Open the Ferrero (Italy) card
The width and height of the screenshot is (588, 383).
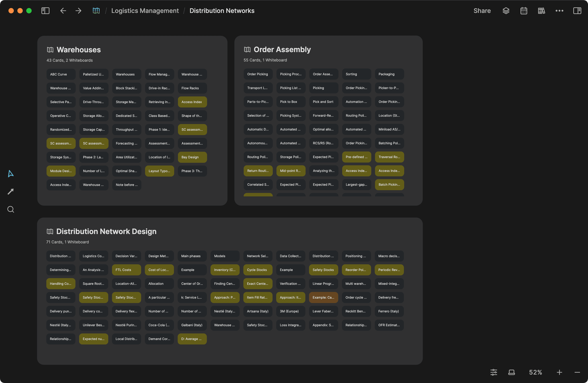389,311
